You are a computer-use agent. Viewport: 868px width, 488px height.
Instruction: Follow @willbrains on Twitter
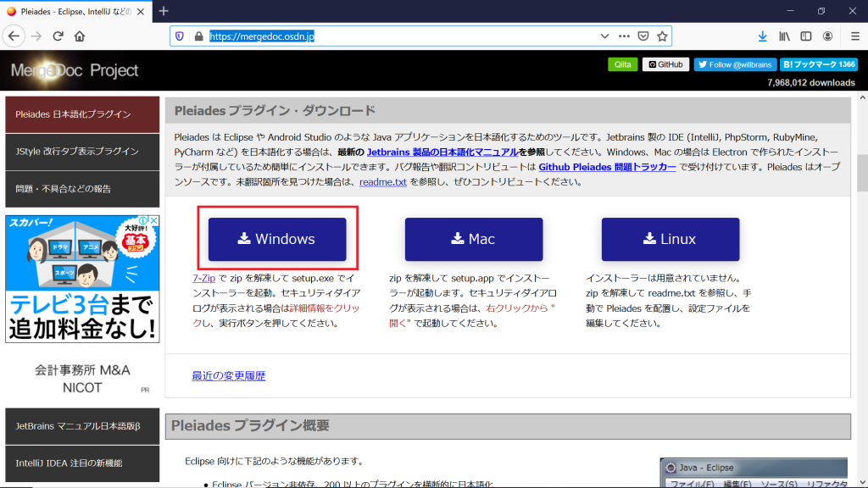(735, 64)
